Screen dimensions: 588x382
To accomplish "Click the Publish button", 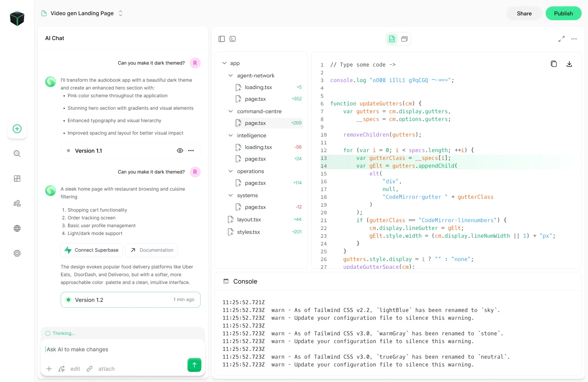I will tap(563, 13).
